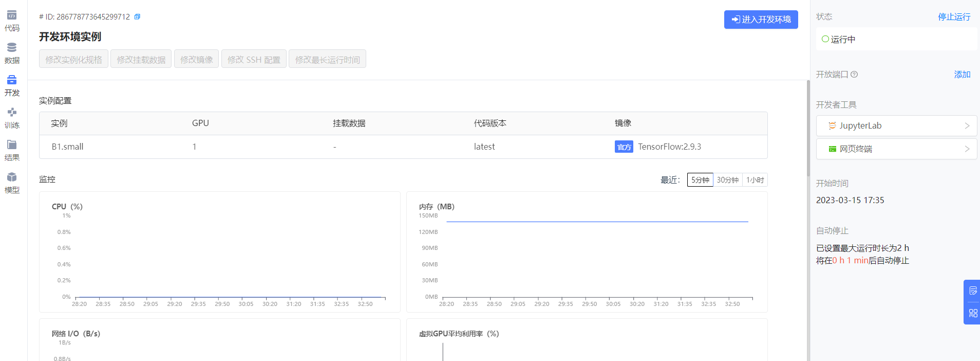The width and height of the screenshot is (980, 361).
Task: Click the green 网页终端 terminal icon
Action: click(832, 149)
